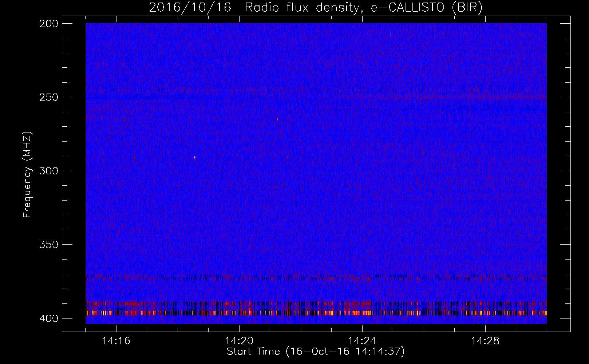
Task: Select the "Frequency (MHZ)" axis label
Action: (27, 175)
